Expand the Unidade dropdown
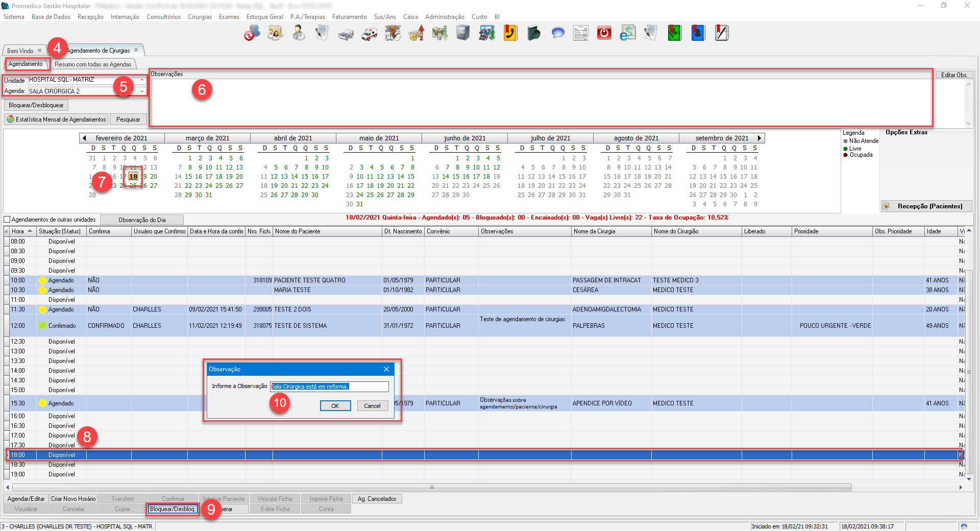 (142, 80)
